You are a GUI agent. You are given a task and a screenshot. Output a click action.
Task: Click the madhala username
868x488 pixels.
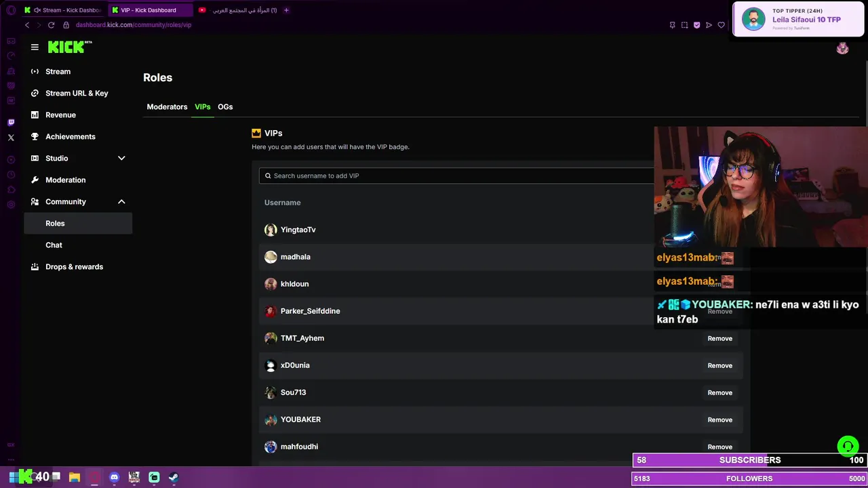295,257
